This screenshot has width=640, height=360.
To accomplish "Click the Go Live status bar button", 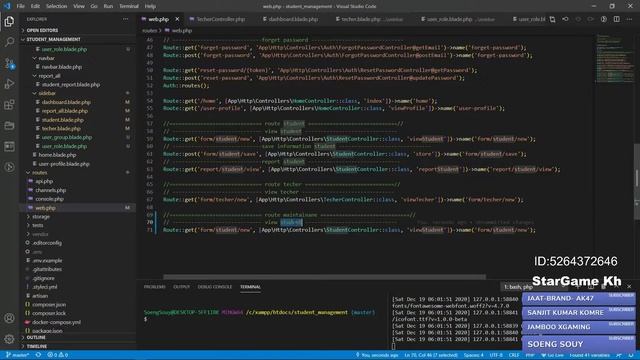I will click(552, 355).
